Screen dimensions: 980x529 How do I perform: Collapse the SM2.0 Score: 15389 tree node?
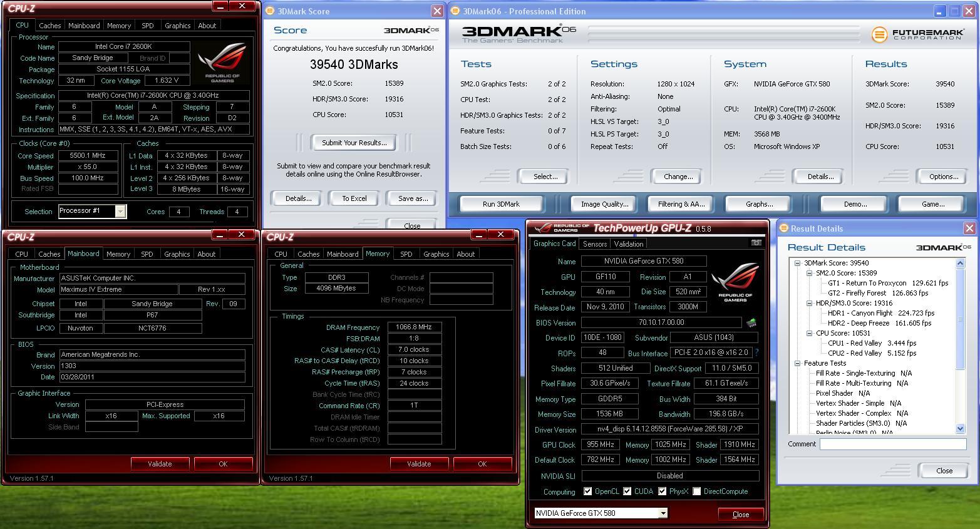pos(809,273)
